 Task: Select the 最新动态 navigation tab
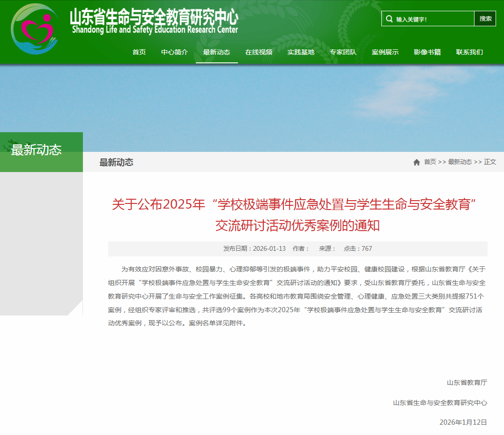tap(216, 52)
